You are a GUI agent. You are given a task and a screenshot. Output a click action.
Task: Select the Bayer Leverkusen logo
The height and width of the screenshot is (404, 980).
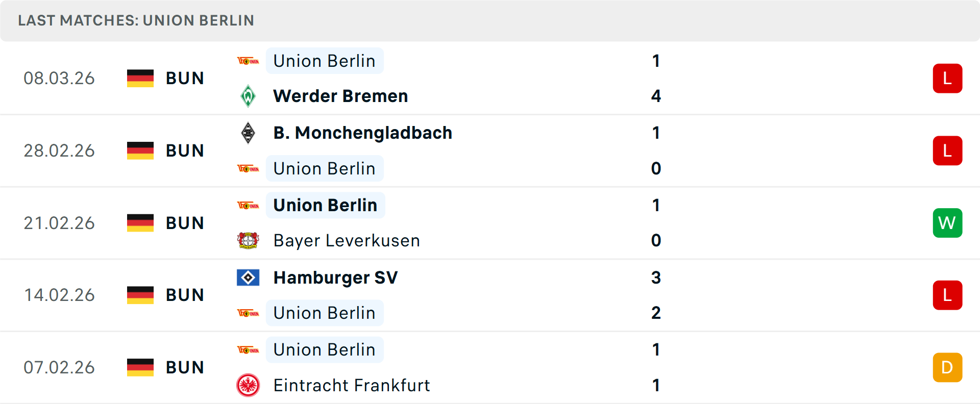click(x=249, y=240)
